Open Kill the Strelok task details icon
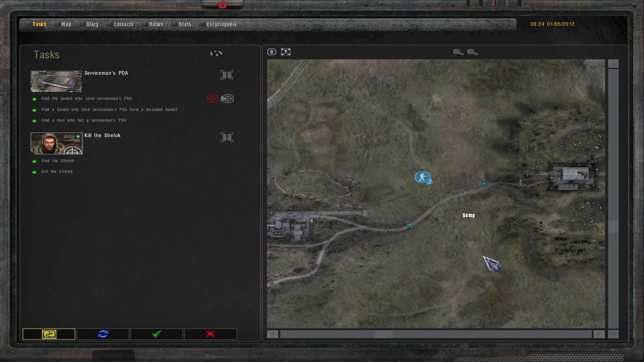This screenshot has width=644, height=362. (227, 137)
